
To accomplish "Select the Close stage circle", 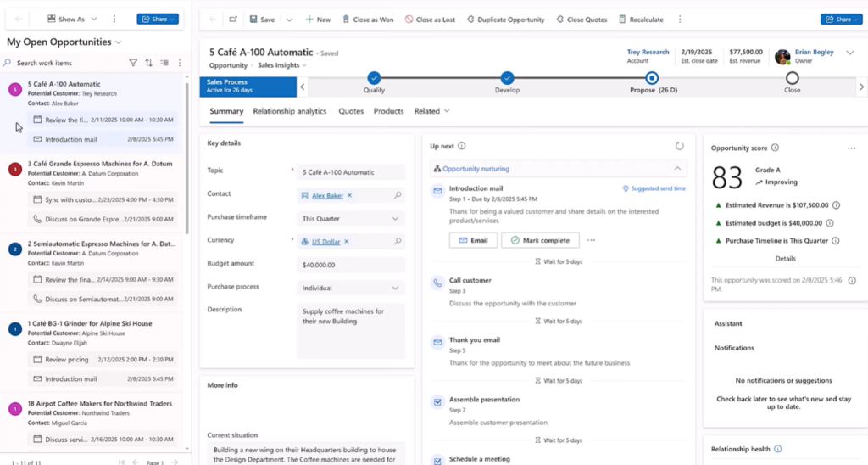I will (x=793, y=78).
